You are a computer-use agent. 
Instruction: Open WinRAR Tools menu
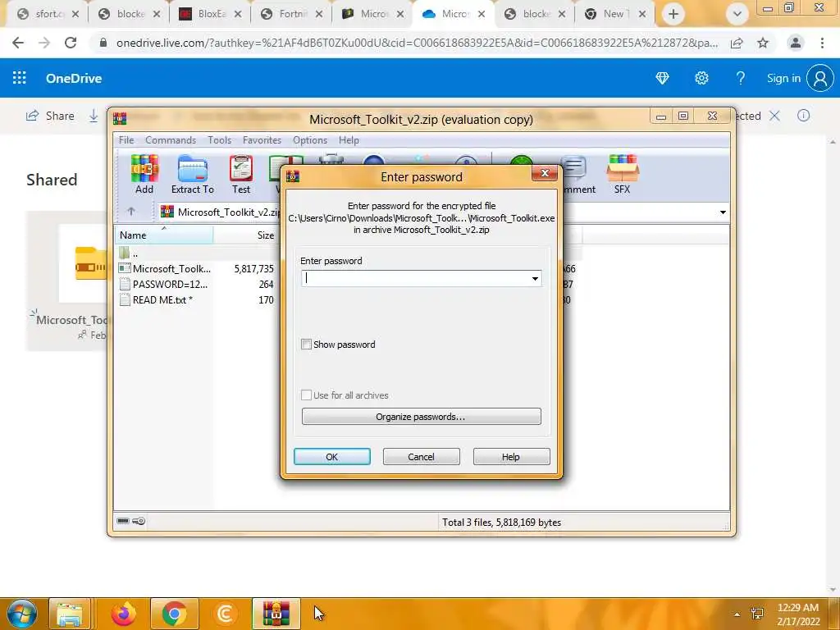pos(220,139)
